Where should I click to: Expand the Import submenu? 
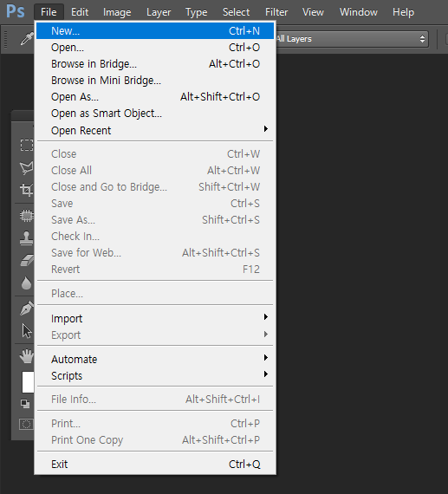[155, 319]
